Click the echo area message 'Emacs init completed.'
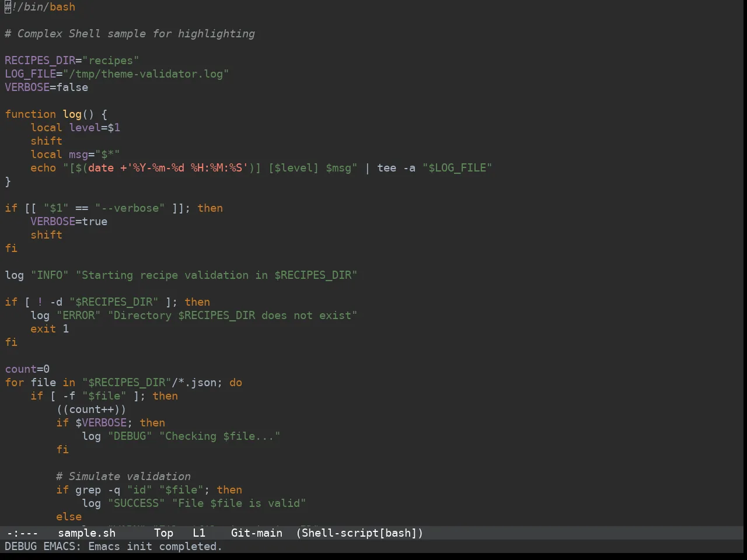 [155, 547]
